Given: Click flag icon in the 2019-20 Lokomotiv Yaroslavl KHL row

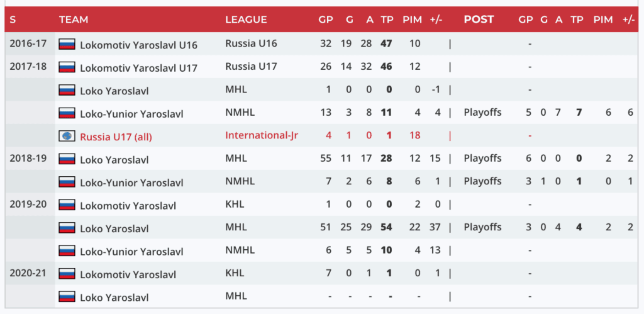Looking at the screenshot, I should point(67,205).
